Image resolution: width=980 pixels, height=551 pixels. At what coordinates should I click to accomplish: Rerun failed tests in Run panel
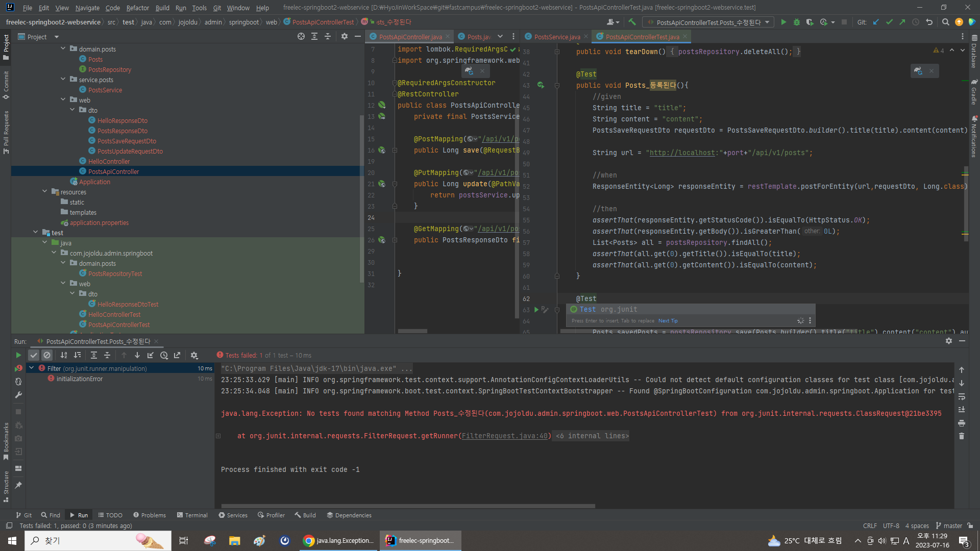18,368
